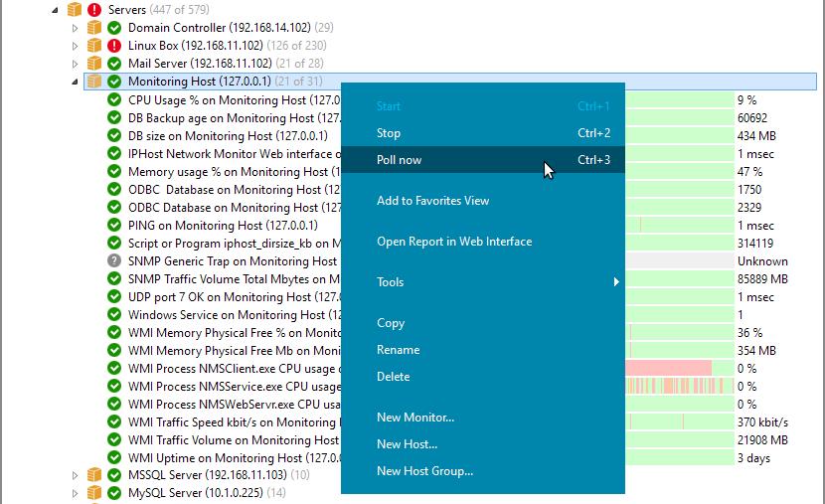Screen dimensions: 825x504
Task: Select Rename in the context menu
Action: [x=483, y=350]
